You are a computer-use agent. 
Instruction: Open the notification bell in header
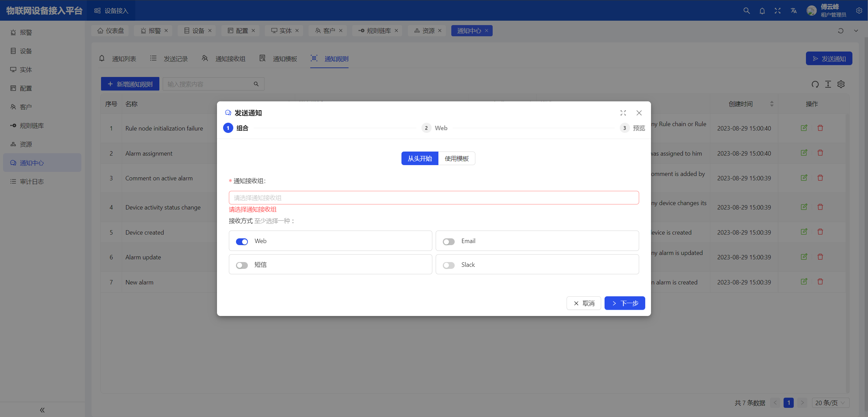(x=762, y=11)
